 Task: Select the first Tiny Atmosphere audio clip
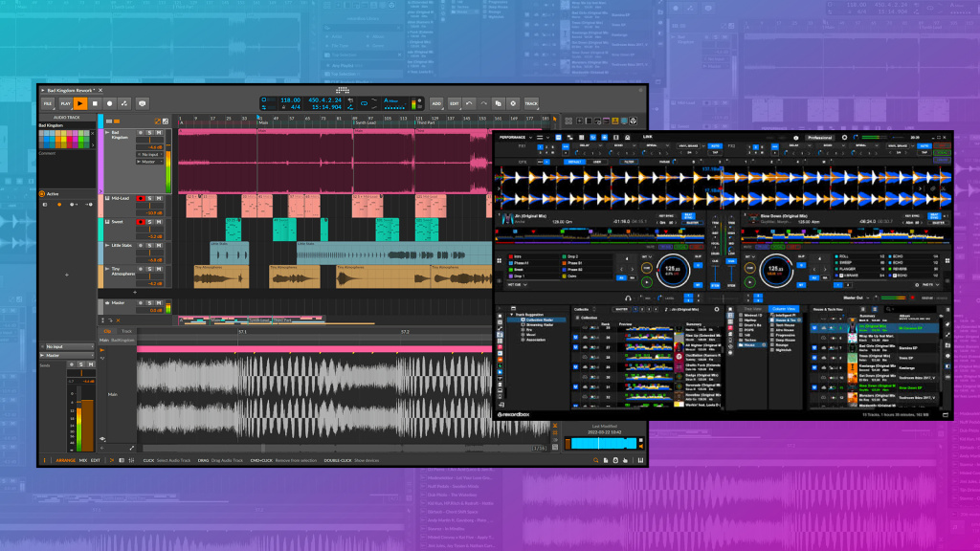pyautogui.click(x=221, y=276)
